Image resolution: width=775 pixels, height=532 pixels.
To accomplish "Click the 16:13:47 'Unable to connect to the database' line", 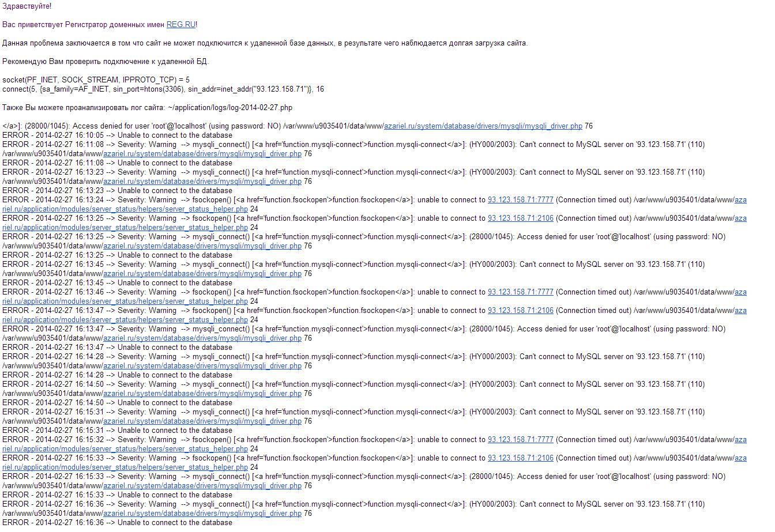I will pyautogui.click(x=117, y=348).
